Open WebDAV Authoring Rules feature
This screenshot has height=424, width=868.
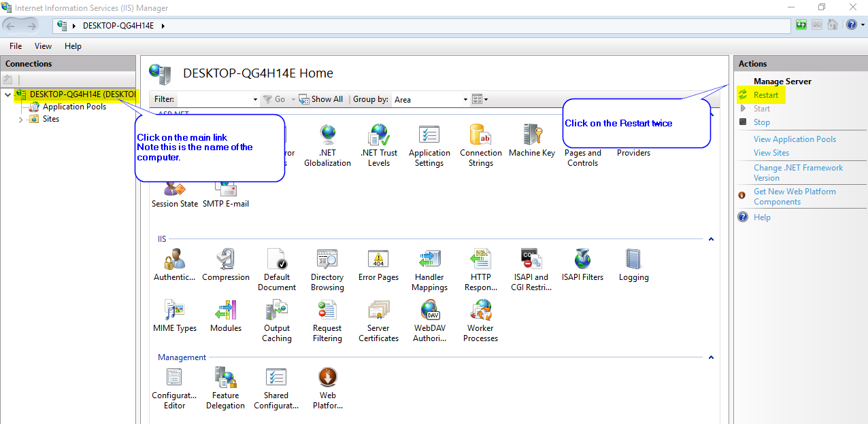coord(429,321)
